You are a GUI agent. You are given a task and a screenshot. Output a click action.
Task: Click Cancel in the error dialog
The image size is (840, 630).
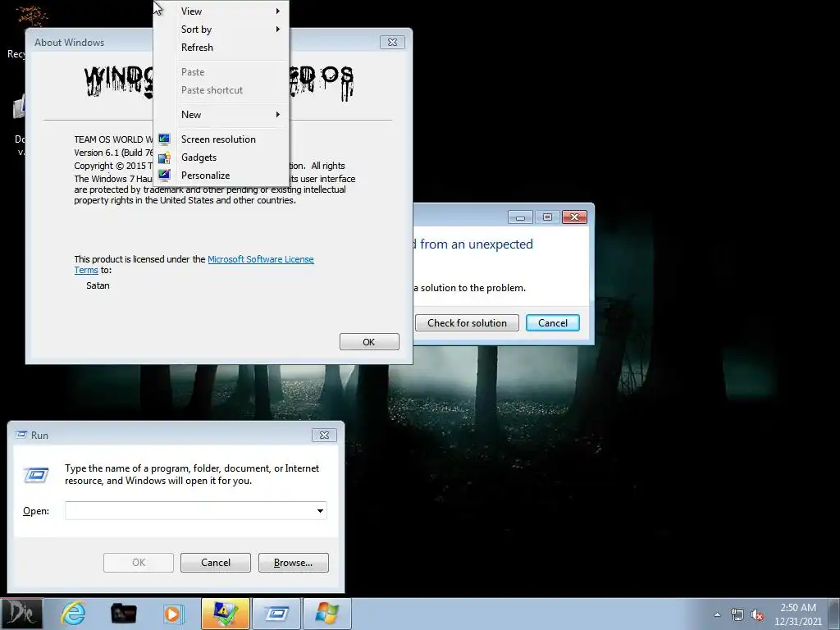click(x=552, y=322)
